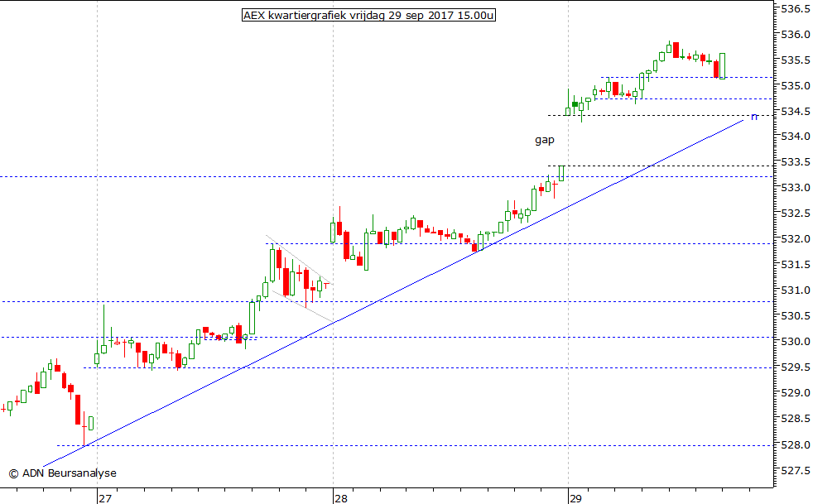The height and width of the screenshot is (504, 813).
Task: Click the 535.5 price axis label
Action: coord(796,60)
